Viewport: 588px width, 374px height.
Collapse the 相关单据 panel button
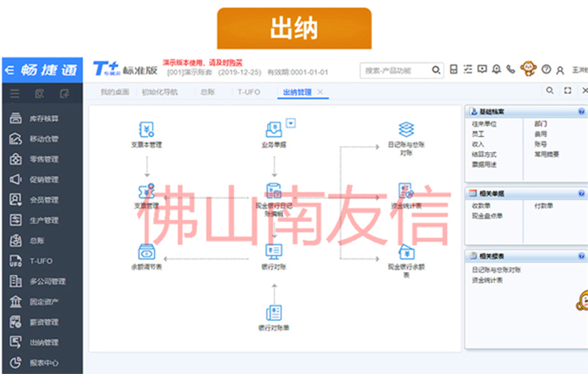pos(581,194)
